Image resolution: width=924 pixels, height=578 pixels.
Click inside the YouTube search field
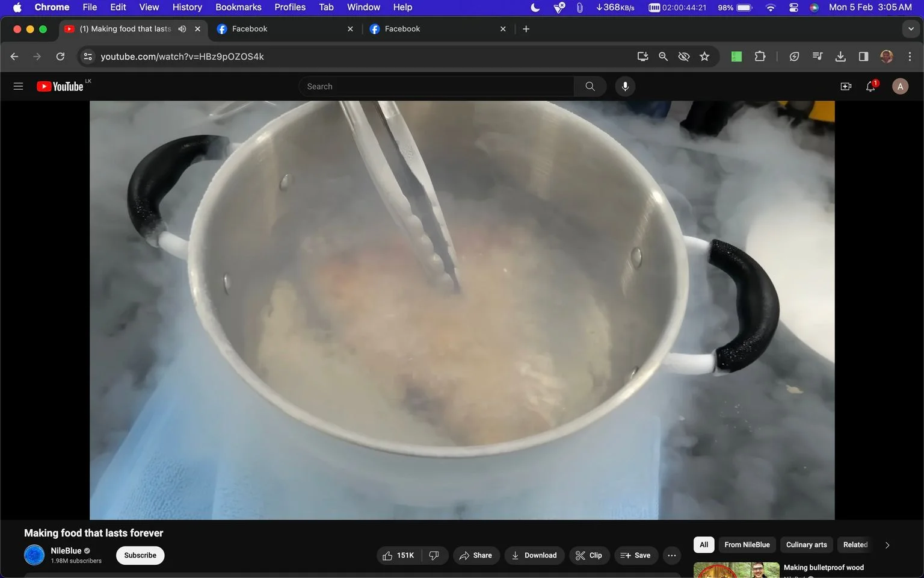[436, 87]
